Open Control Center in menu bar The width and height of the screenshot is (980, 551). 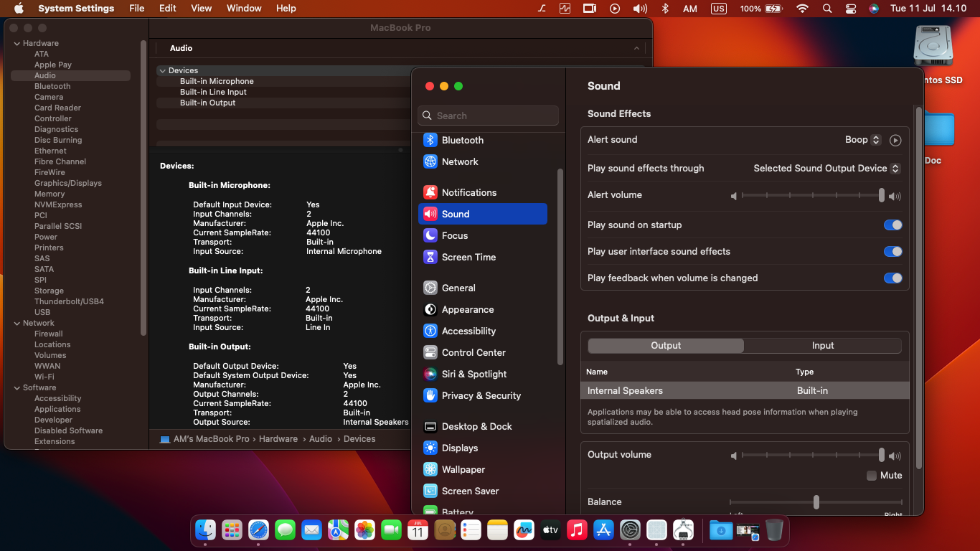click(851, 9)
